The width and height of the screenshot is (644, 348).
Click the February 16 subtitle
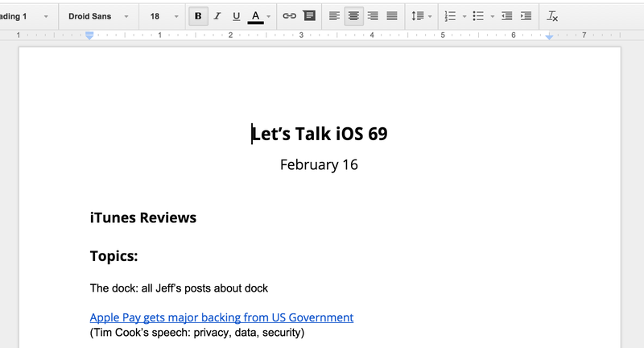click(x=319, y=165)
